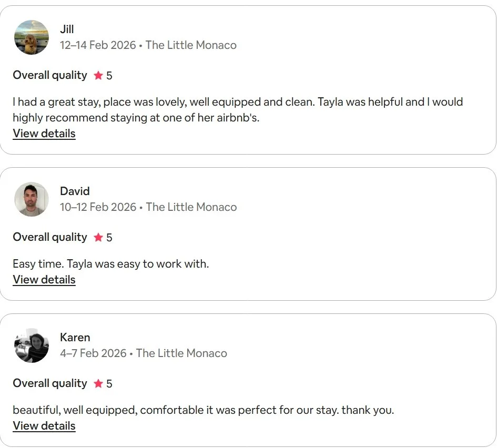Click Overall quality label in Karen's review
Viewport: 497px width, 448px height.
click(x=50, y=383)
